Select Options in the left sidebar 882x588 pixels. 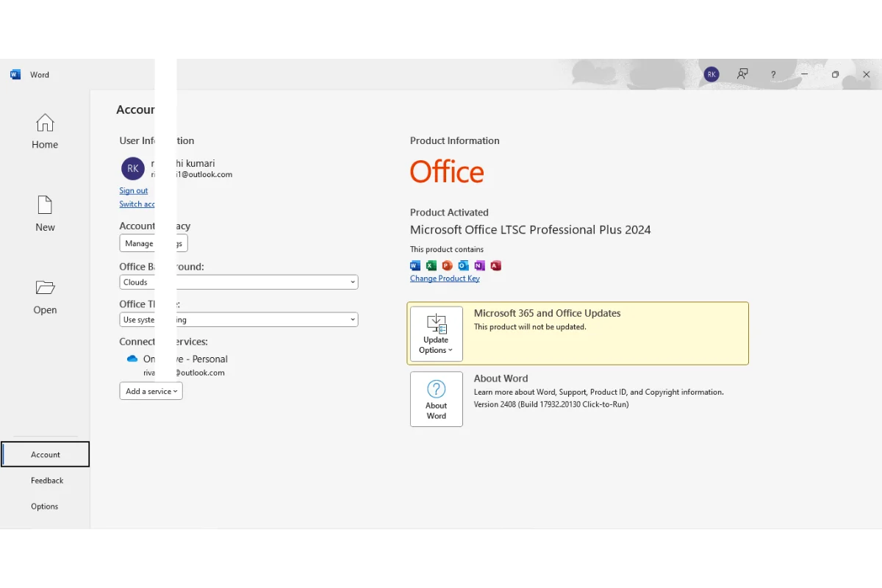(x=45, y=506)
